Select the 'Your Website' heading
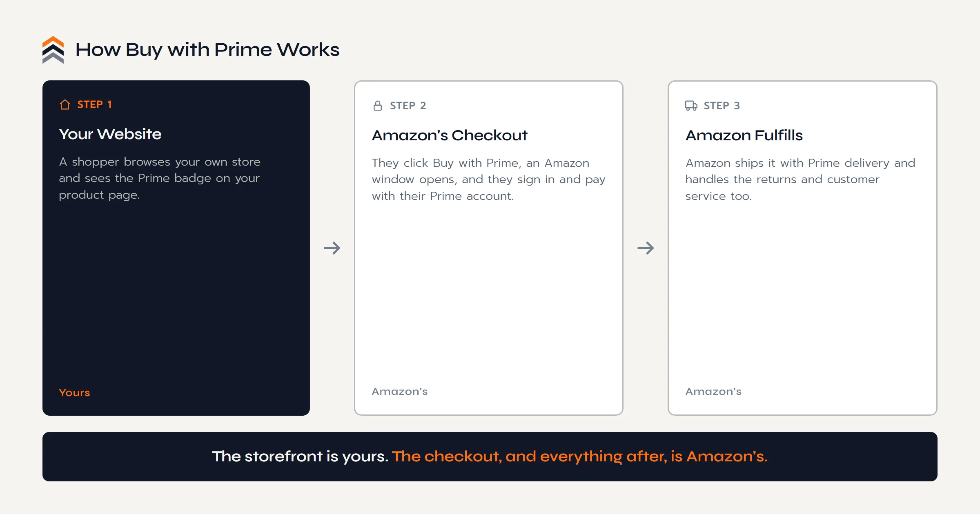980x514 pixels. (x=110, y=134)
